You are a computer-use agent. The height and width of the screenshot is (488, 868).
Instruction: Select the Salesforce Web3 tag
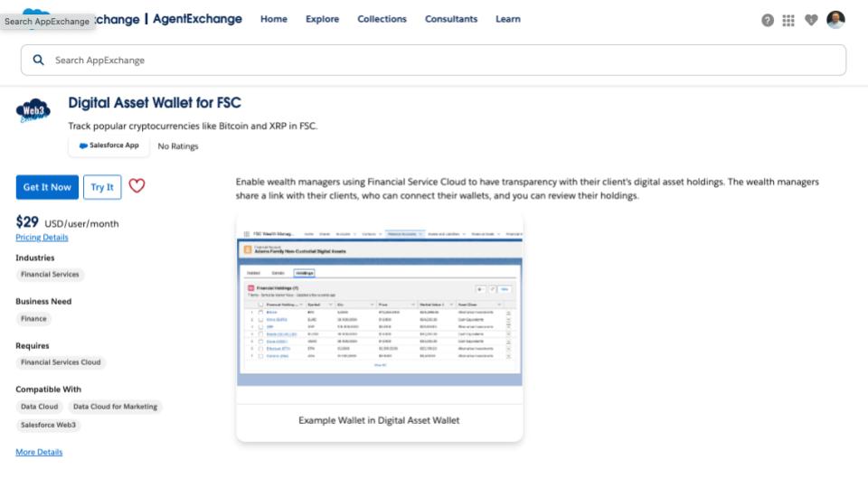[x=48, y=425]
